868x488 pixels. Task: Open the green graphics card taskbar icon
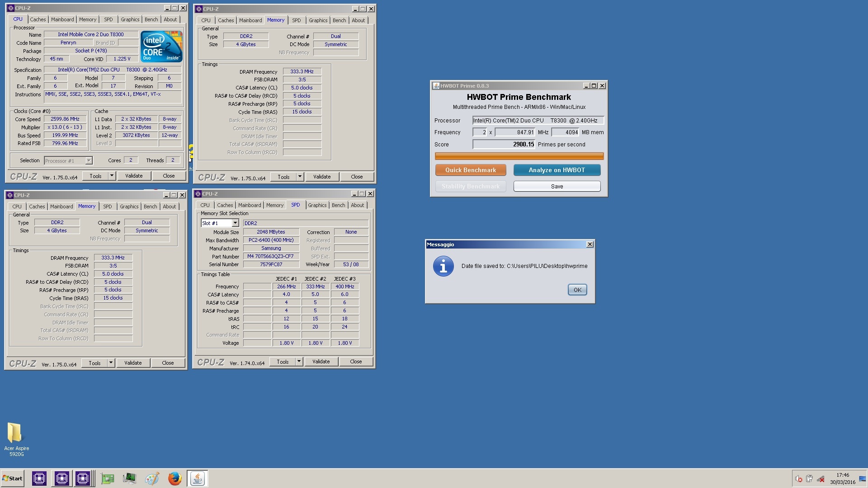pos(108,478)
